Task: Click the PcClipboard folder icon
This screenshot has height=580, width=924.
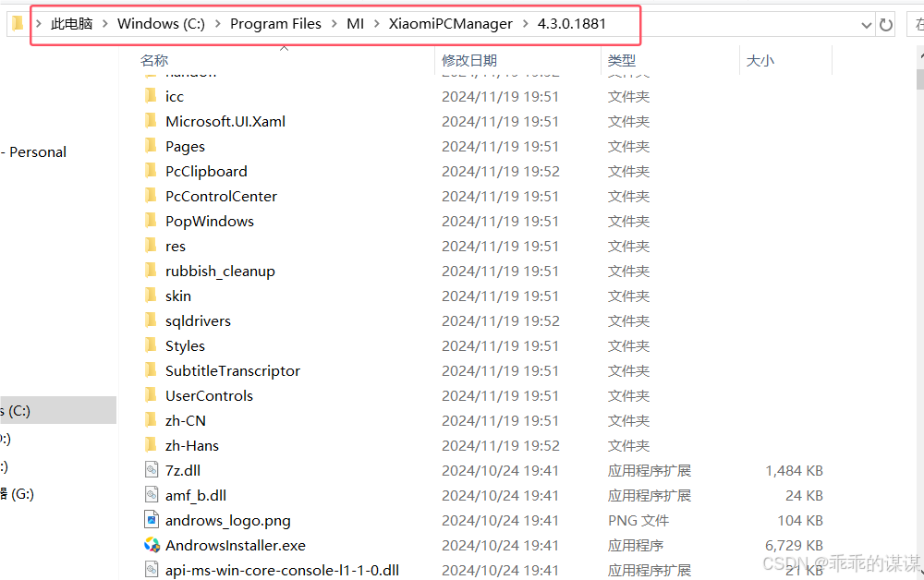Action: tap(151, 171)
